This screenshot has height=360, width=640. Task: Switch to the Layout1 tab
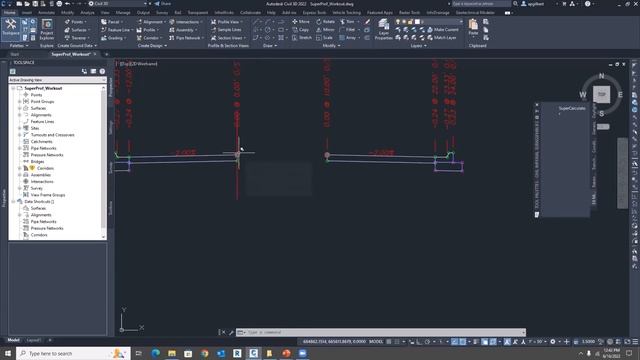33,340
